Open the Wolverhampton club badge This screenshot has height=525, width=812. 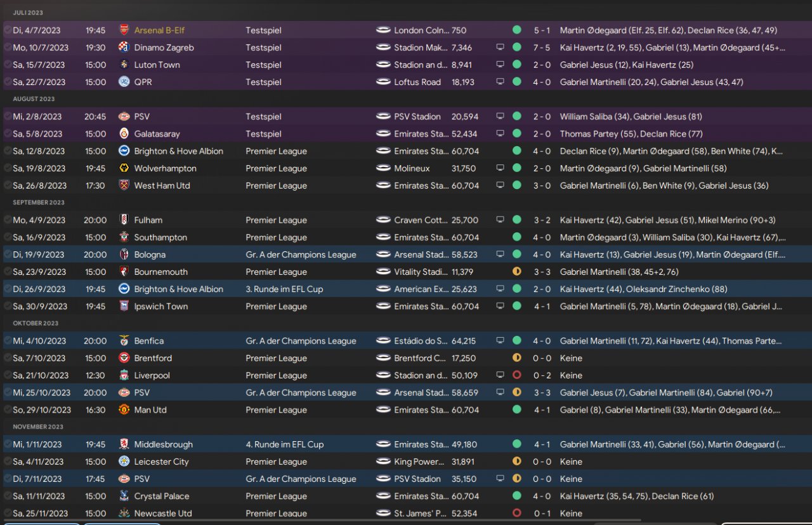pos(124,168)
